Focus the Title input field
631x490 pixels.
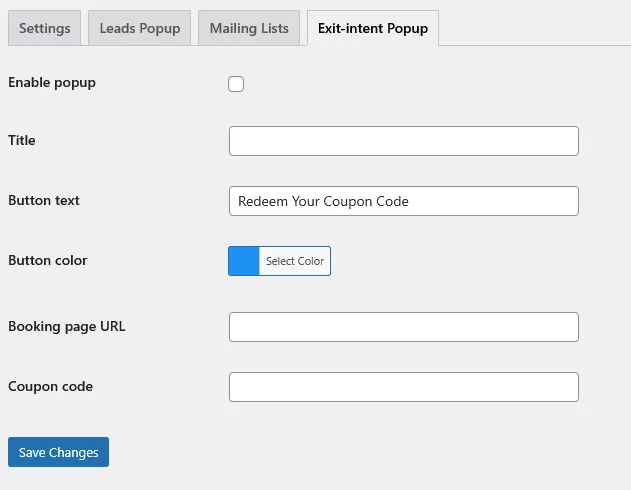point(403,141)
